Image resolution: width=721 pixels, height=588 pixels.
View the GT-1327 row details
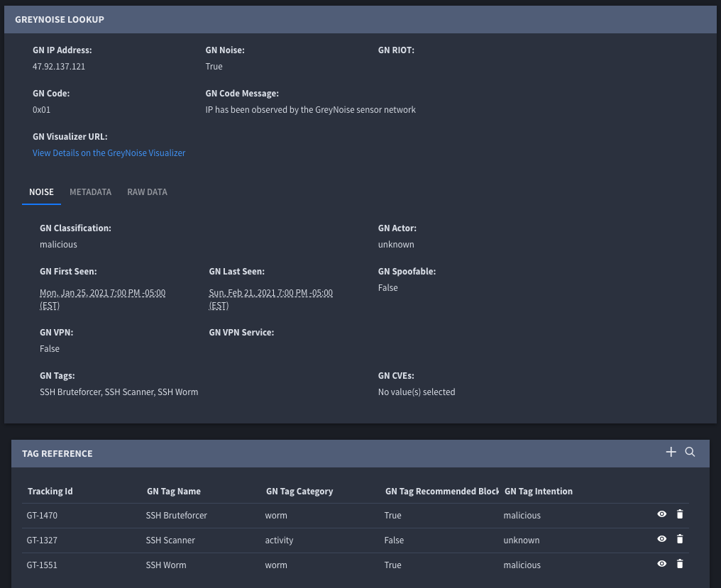(x=661, y=539)
